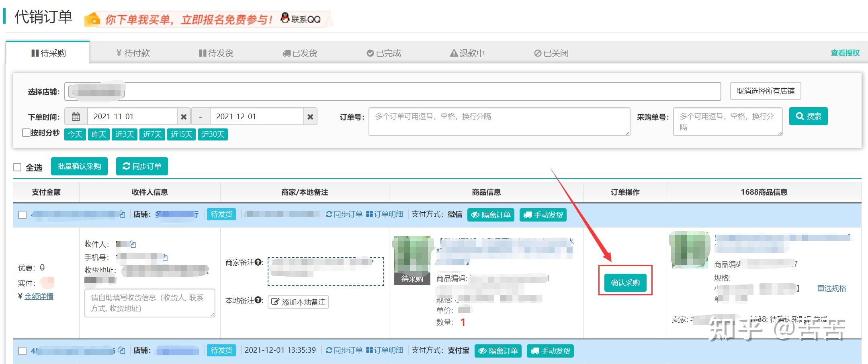Click the copy icon next to 收件人
Image resolution: width=868 pixels, height=364 pixels.
coord(133,244)
